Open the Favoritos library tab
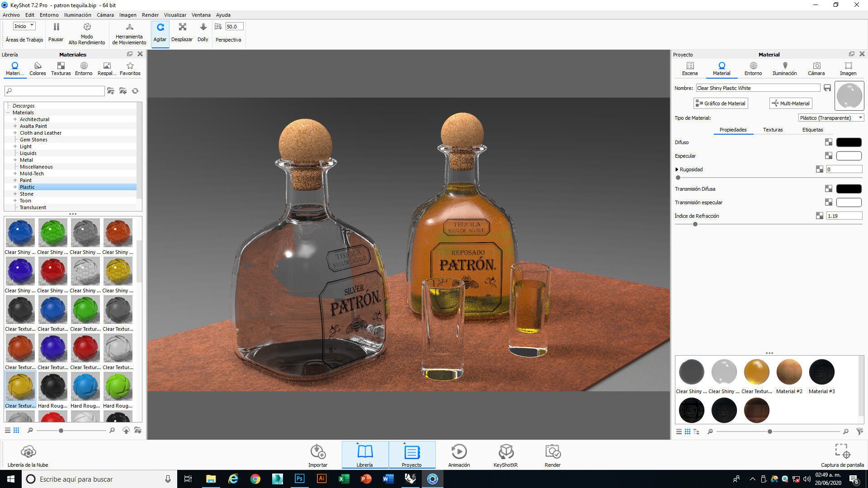 130,69
